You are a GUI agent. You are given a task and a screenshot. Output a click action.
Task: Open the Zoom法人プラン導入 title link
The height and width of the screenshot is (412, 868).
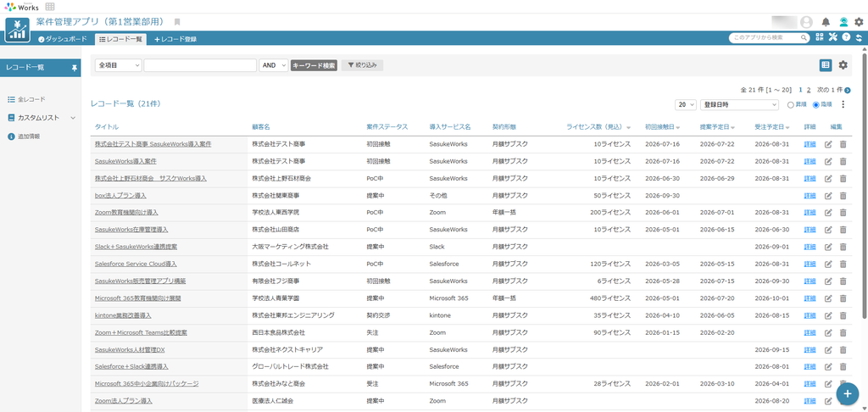(124, 402)
